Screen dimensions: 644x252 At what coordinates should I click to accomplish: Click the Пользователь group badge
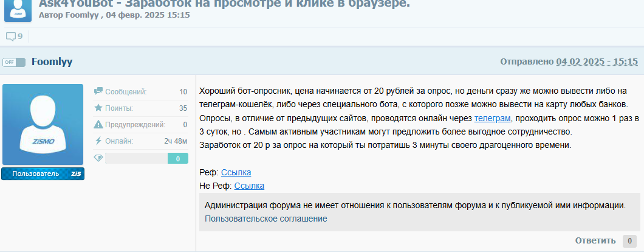point(35,174)
